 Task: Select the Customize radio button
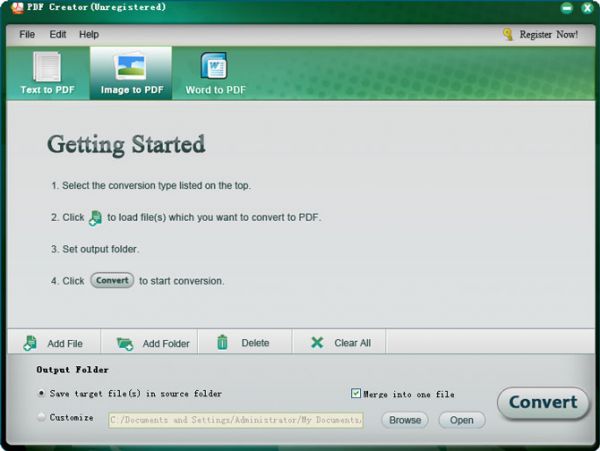point(41,417)
